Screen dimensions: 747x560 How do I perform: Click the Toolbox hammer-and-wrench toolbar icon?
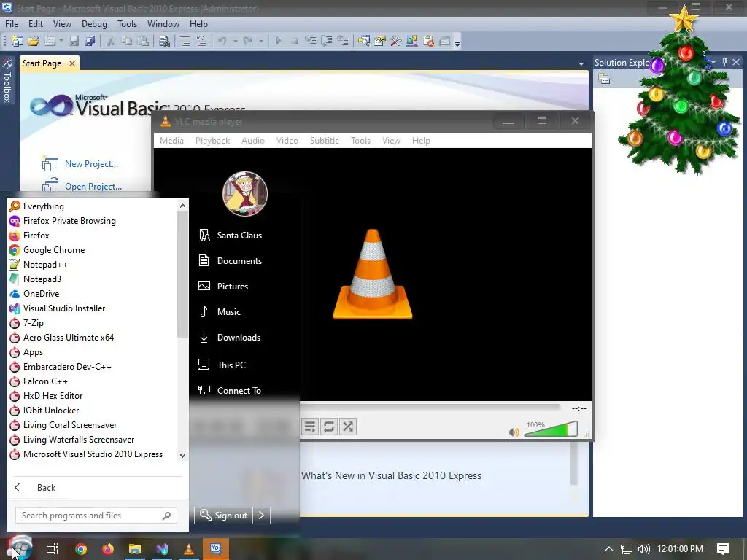396,42
